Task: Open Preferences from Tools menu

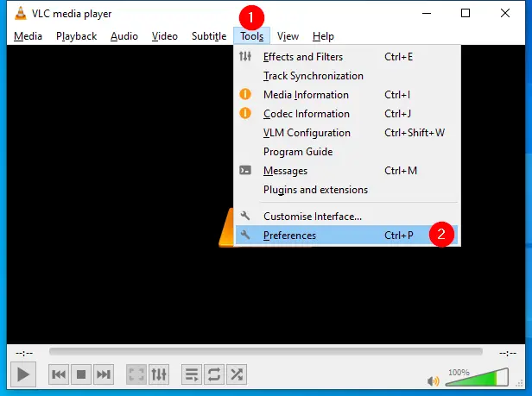Action: (347, 235)
